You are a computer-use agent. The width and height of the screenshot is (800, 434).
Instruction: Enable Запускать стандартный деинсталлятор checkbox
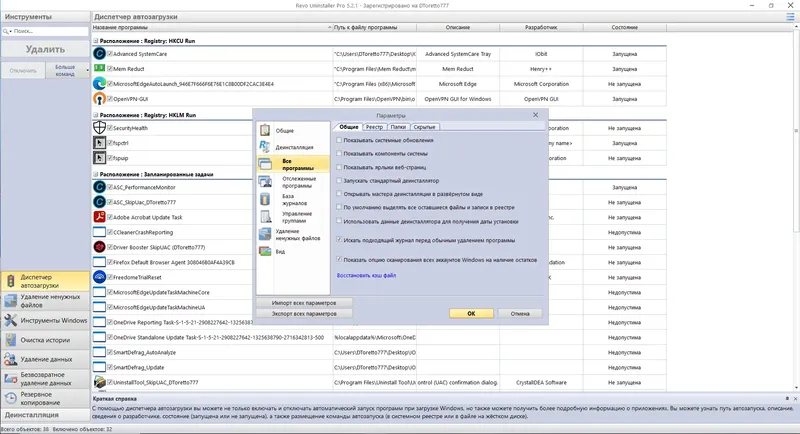click(x=339, y=180)
